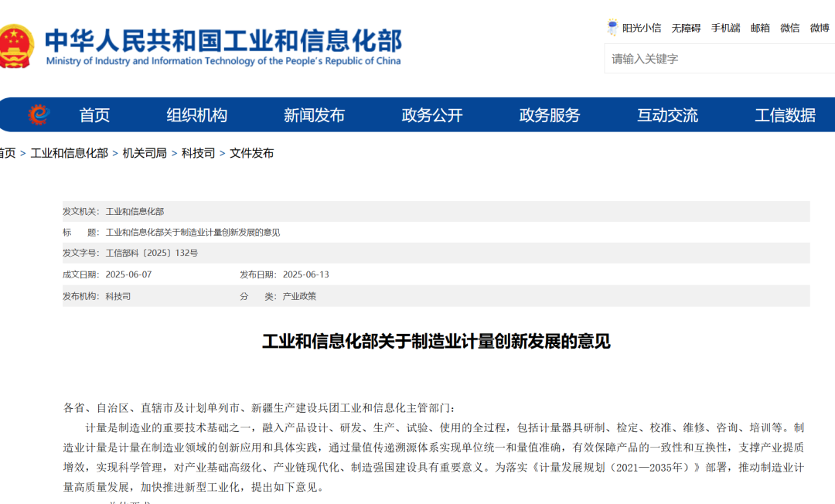Image resolution: width=835 pixels, height=504 pixels.
Task: Go to 机关司局 breadcrumb link
Action: 145,153
